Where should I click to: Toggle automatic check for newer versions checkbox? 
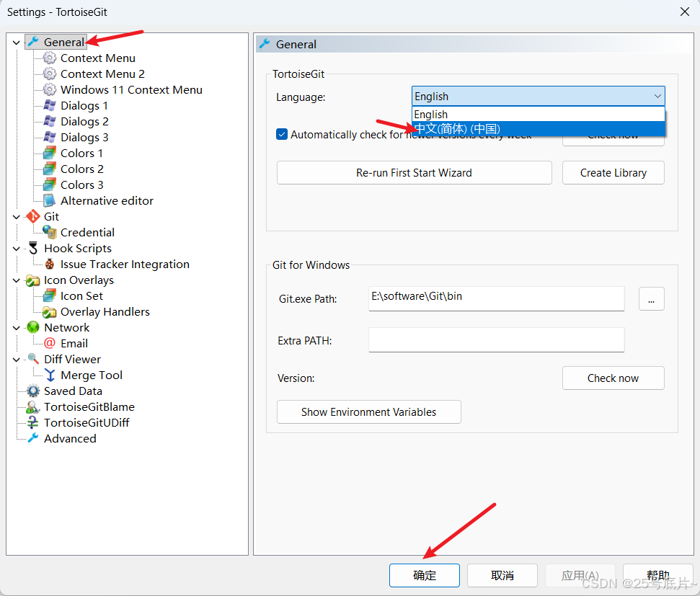pyautogui.click(x=282, y=134)
